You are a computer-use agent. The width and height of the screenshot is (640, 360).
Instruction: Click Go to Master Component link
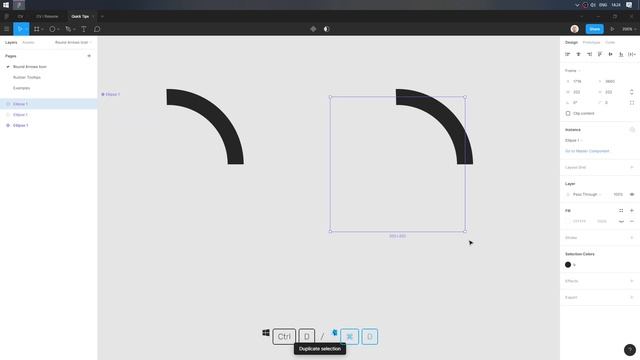click(x=587, y=151)
